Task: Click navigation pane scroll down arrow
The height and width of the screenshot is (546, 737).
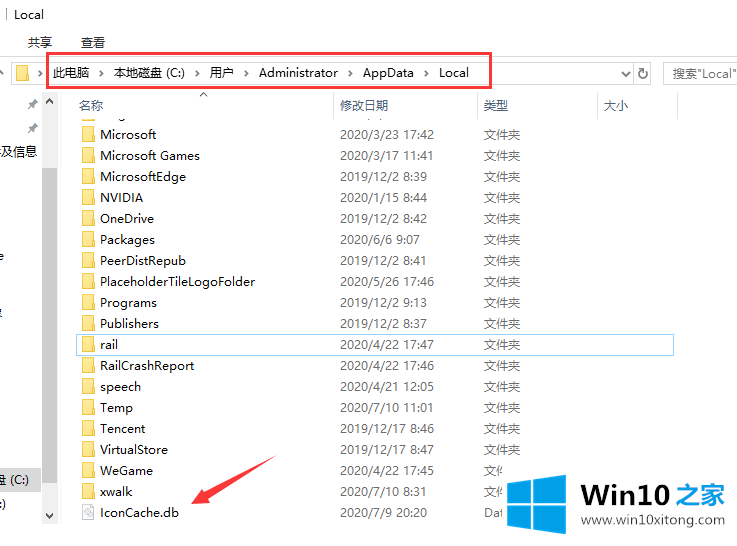Action: tap(49, 515)
